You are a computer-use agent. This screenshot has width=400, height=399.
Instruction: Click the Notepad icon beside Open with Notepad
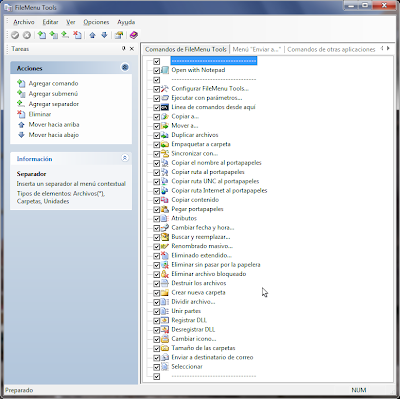pos(165,70)
